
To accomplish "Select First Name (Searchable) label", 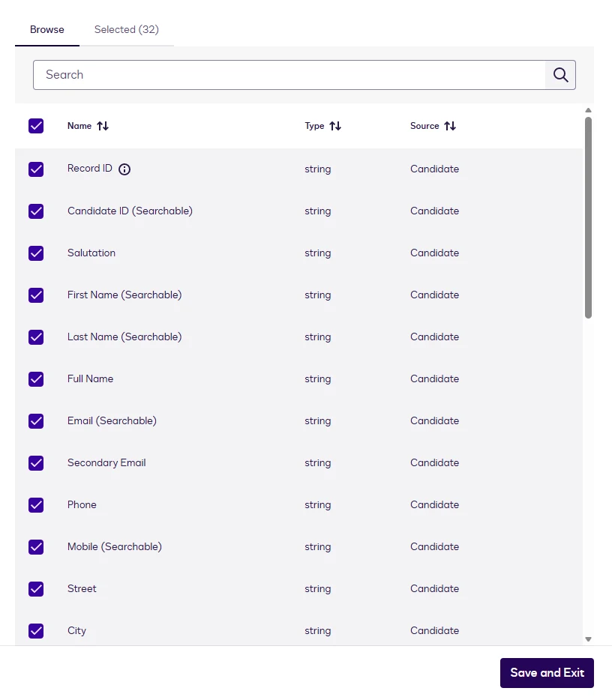I will (124, 295).
